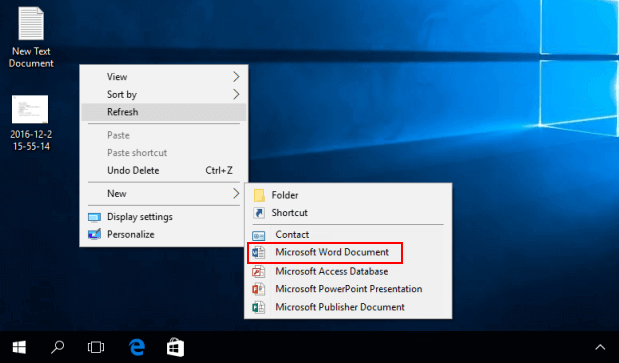Click the Personalize paintbrush icon

(x=94, y=234)
